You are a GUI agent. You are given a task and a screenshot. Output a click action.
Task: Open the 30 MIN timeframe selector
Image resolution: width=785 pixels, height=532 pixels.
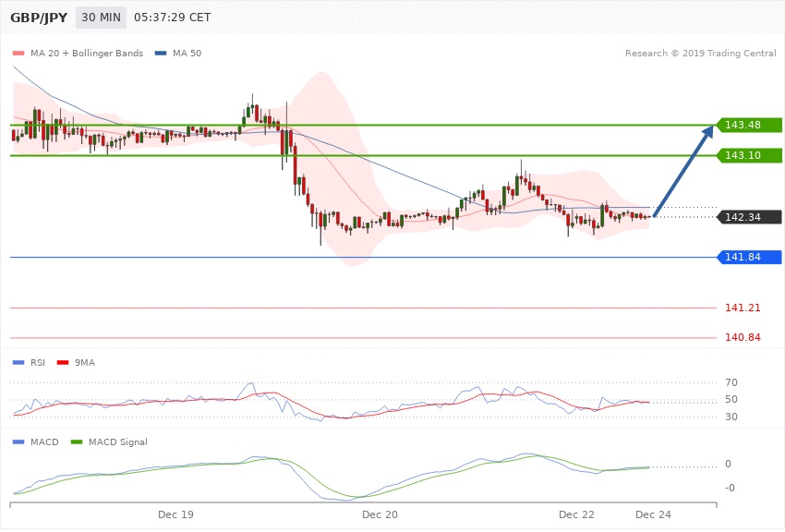pos(101,18)
